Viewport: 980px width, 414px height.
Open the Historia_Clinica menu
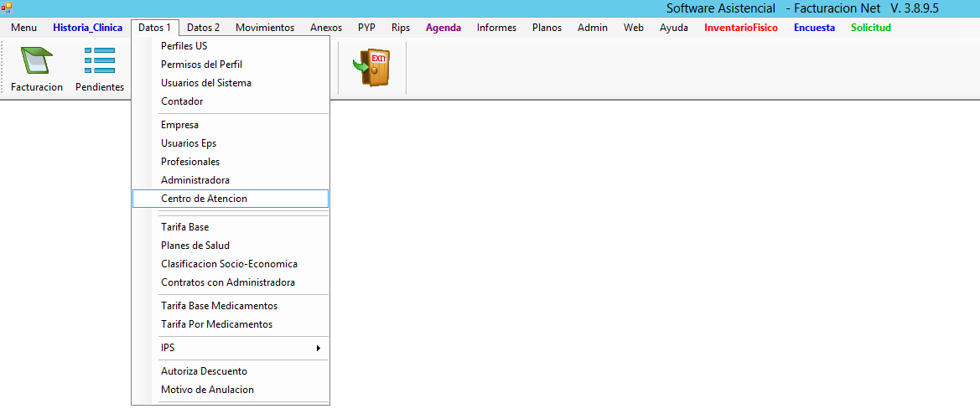87,28
